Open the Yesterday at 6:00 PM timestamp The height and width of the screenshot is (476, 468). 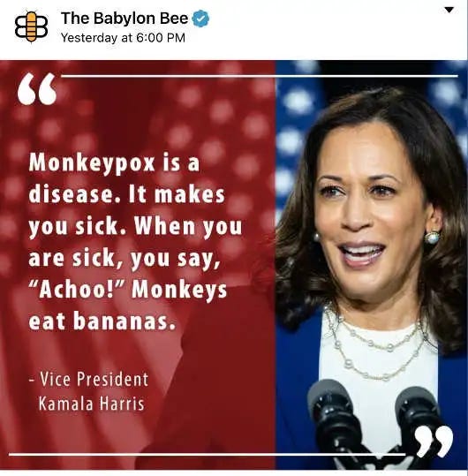coord(123,38)
